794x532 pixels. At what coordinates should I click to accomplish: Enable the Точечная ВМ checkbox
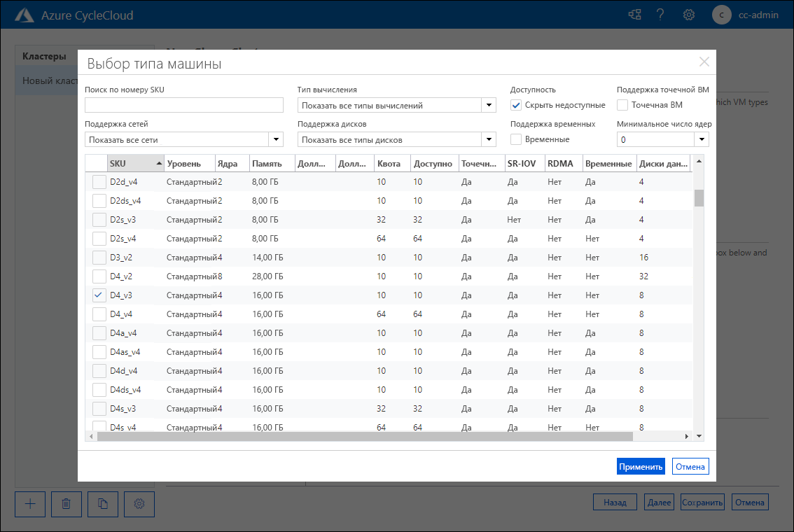pos(622,105)
